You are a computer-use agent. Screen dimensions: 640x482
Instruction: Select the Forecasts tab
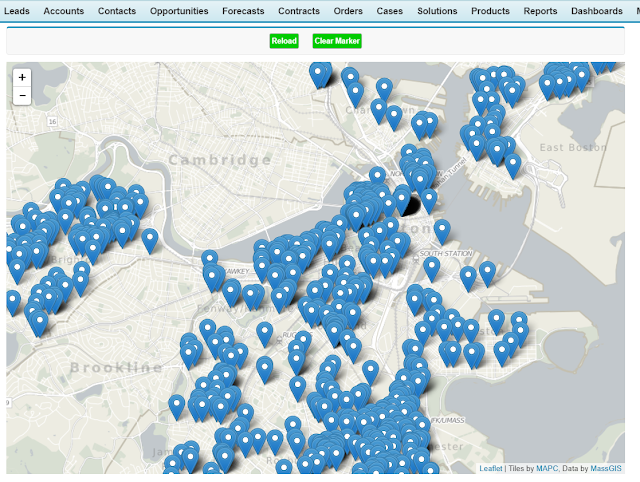point(243,11)
